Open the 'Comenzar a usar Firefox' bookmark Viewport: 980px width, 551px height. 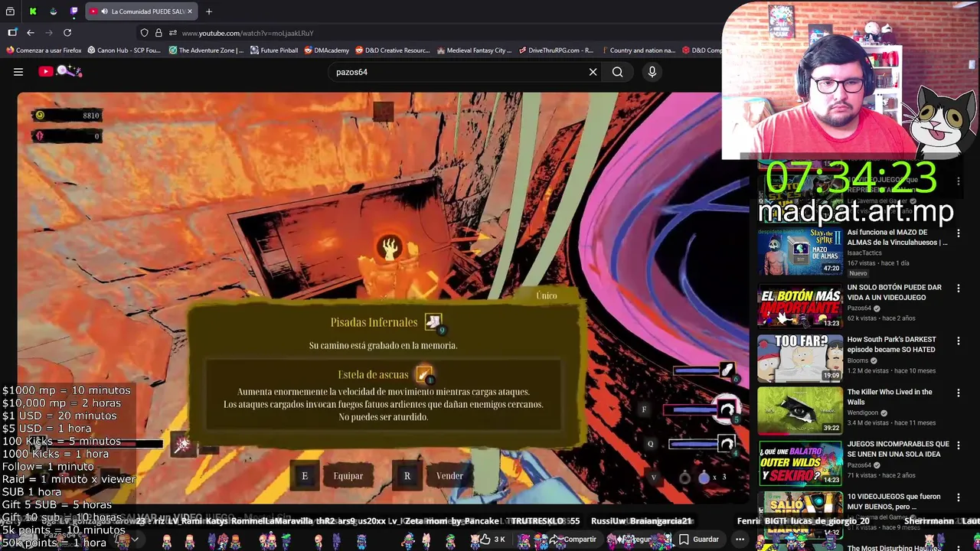pos(44,51)
